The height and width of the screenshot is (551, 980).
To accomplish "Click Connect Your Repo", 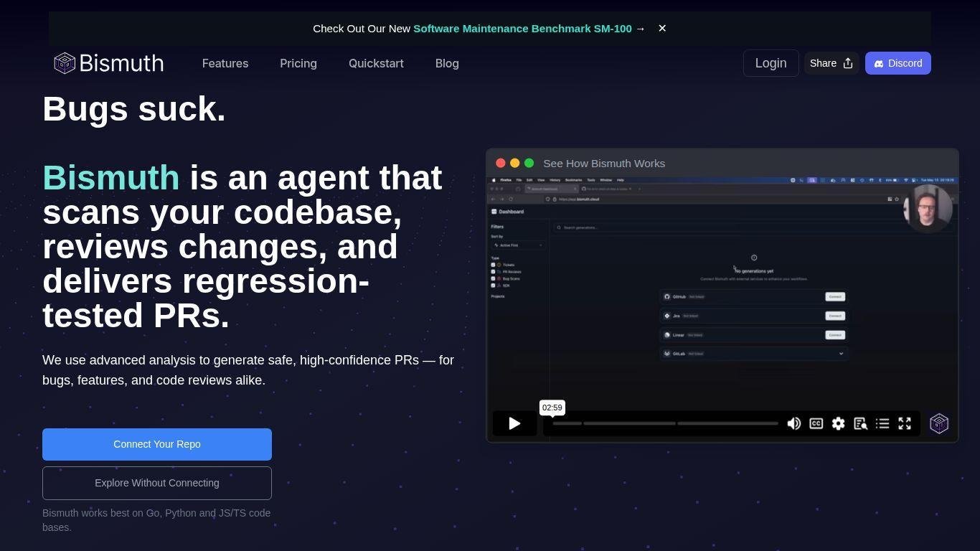I will click(157, 444).
